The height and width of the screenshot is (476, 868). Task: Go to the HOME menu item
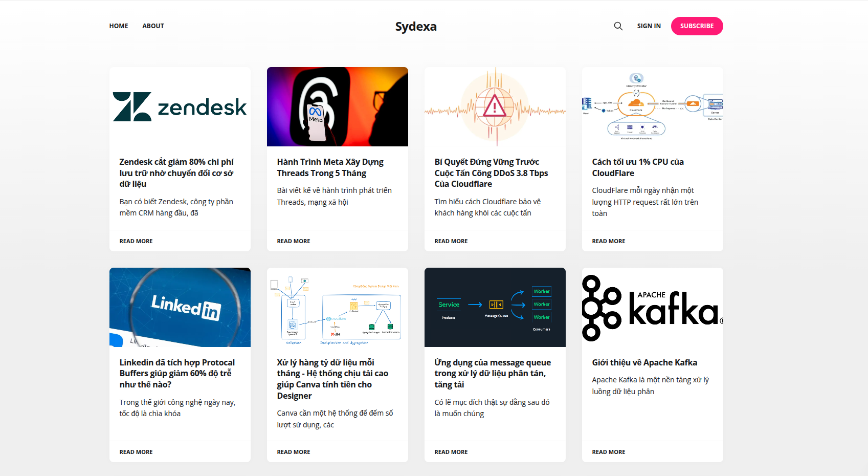(x=119, y=26)
